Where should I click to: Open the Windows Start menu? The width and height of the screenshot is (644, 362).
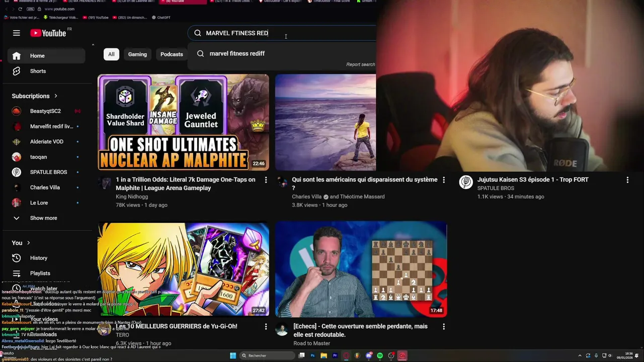tap(233, 356)
